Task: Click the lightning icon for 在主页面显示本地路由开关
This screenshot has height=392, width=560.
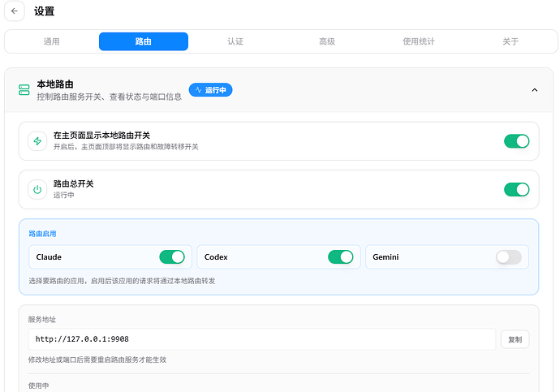Action: coord(37,141)
